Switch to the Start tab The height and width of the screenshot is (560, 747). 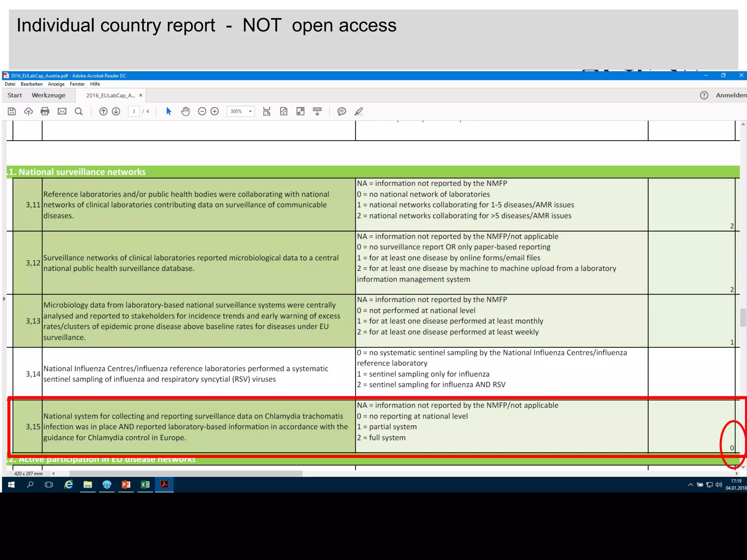click(x=15, y=95)
